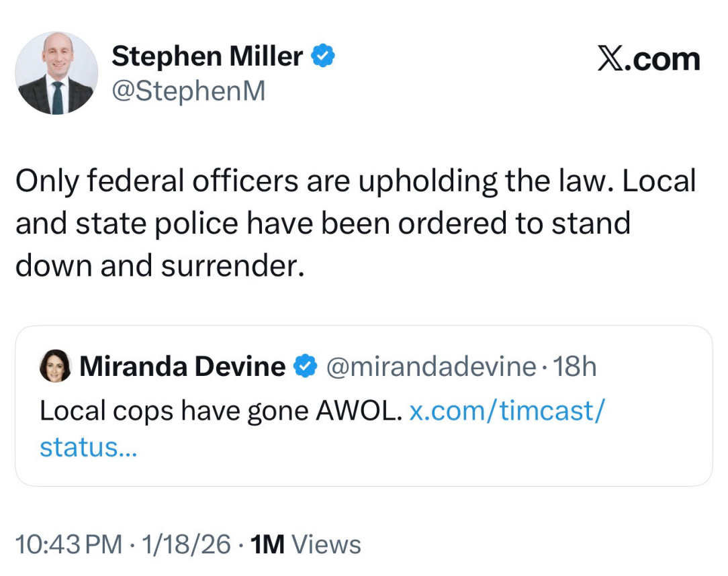Screen dimensions: 728x576
Task: Click the X.com logo watermark
Action: pyautogui.click(x=649, y=59)
